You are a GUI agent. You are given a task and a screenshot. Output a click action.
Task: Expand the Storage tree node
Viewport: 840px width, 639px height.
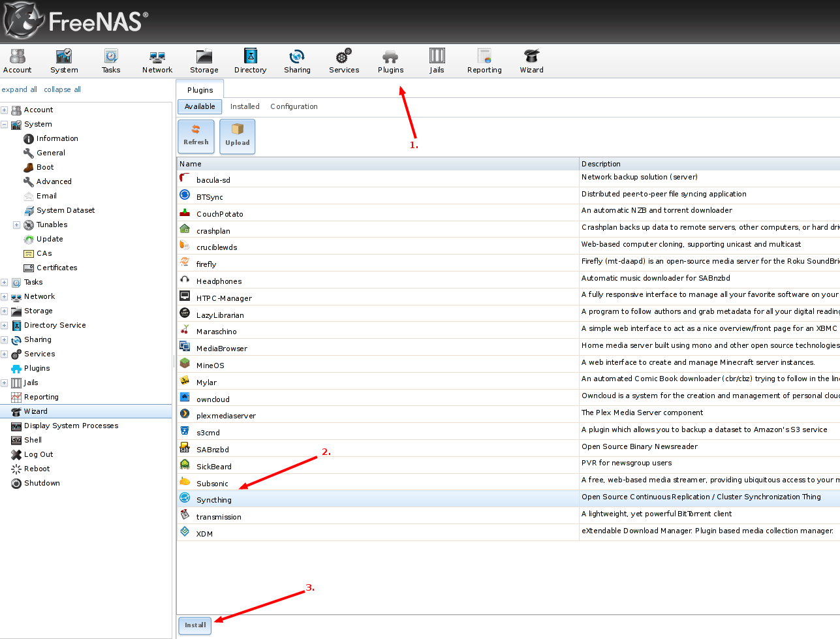pyautogui.click(x=5, y=311)
